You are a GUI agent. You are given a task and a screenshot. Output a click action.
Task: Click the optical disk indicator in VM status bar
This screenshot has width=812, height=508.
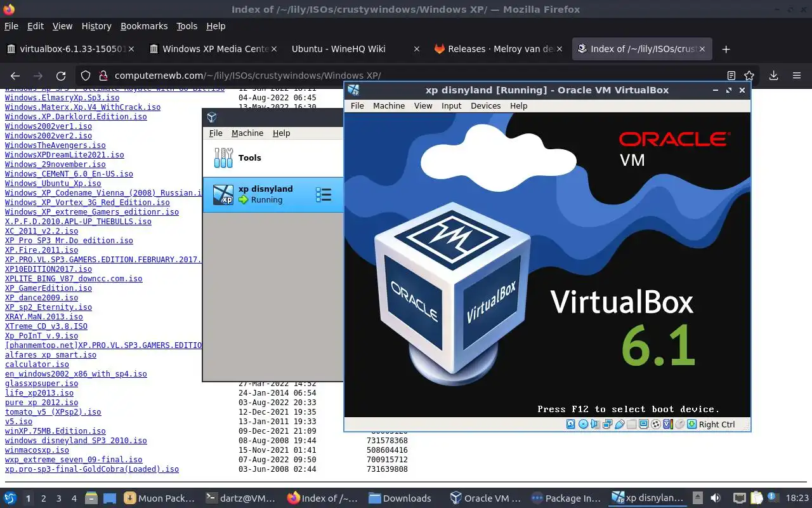click(x=583, y=424)
